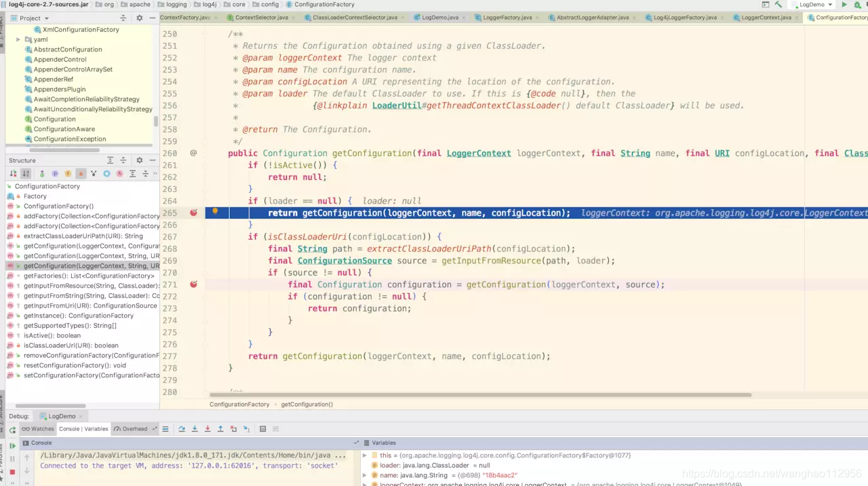Expand the yaml folder in project tree
The width and height of the screenshot is (868, 486).
coord(18,39)
